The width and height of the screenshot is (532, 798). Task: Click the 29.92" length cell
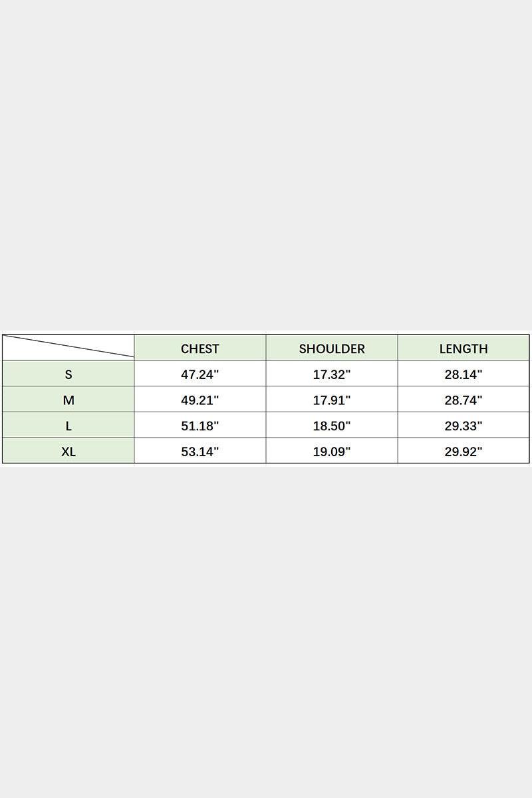coord(464,452)
